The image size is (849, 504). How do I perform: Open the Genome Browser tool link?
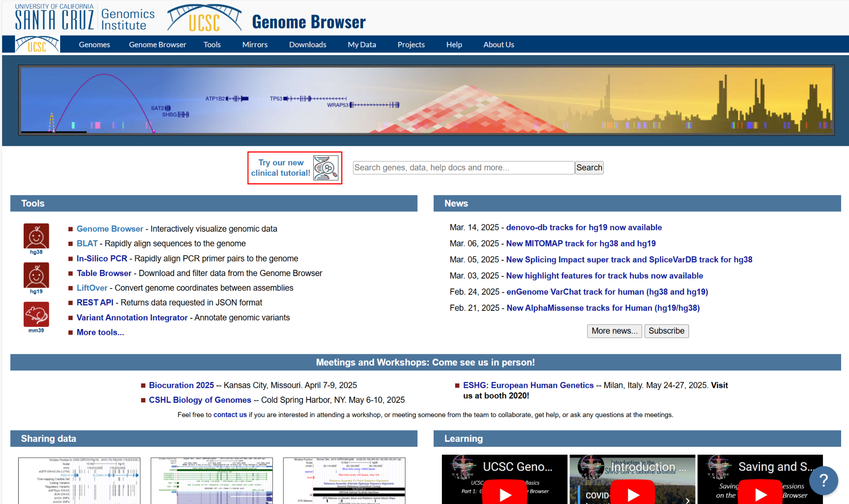(x=110, y=229)
